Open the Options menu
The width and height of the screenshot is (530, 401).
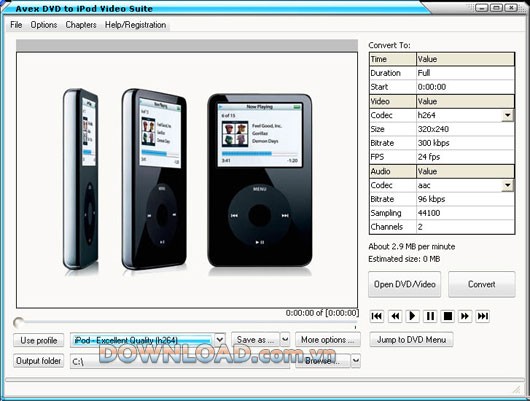click(44, 25)
